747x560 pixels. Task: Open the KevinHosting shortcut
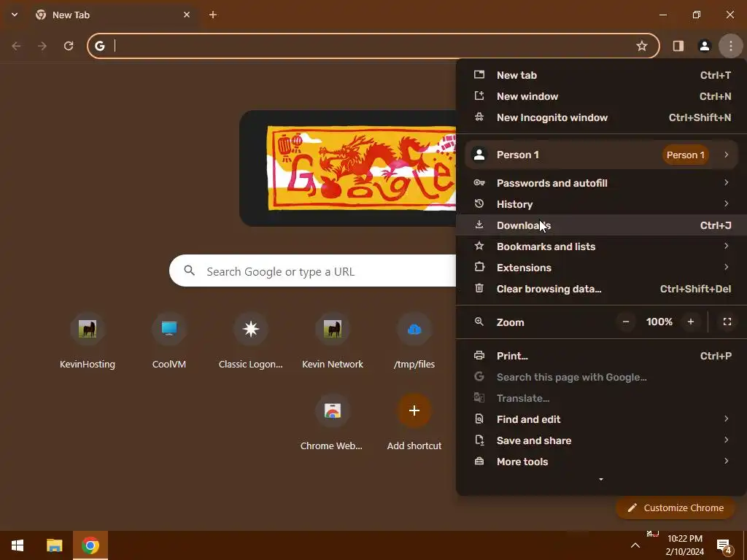point(88,342)
